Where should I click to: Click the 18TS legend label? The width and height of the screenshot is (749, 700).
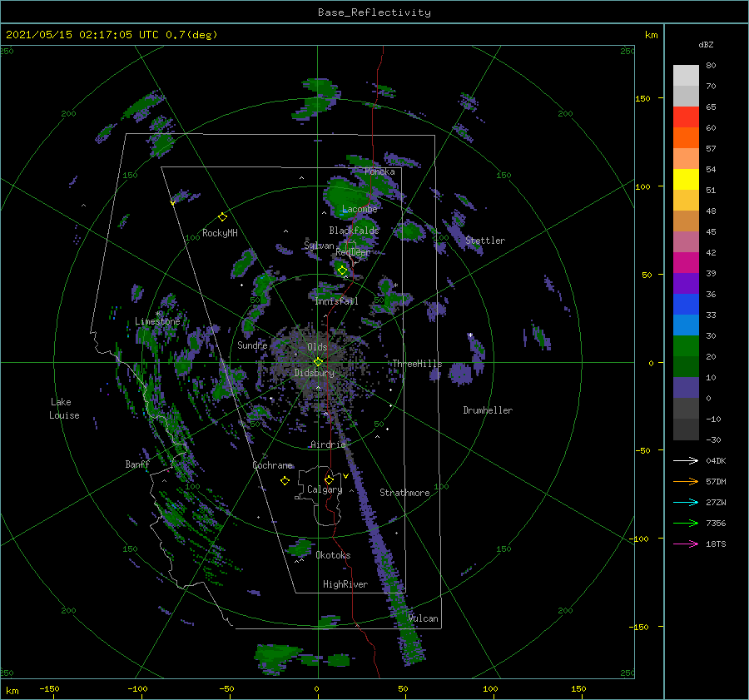pyautogui.click(x=716, y=544)
